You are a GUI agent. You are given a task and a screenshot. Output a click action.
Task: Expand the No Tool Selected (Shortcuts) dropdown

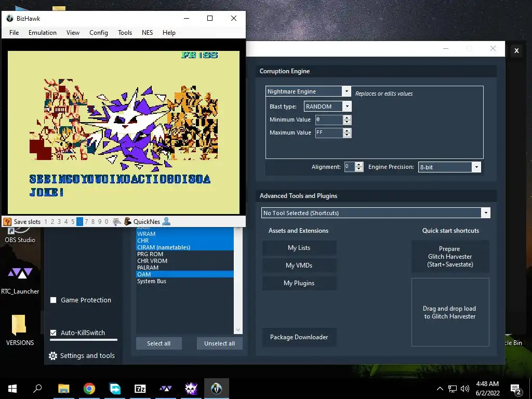(486, 213)
